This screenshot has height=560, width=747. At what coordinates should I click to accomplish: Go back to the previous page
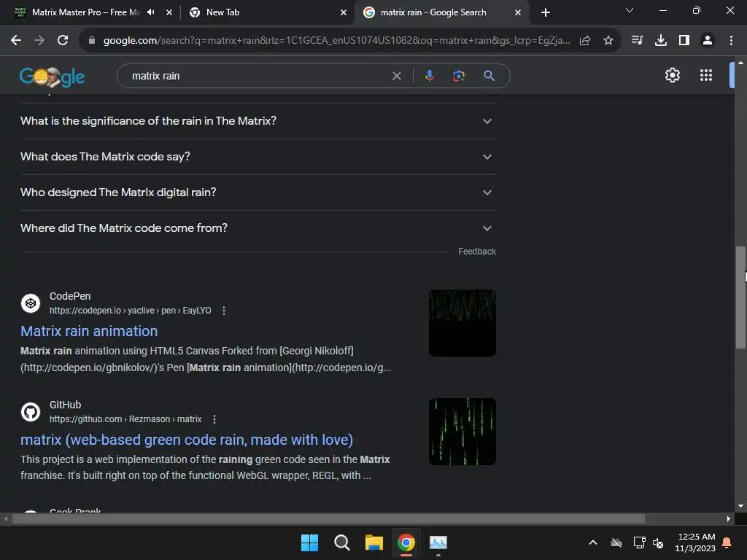click(x=16, y=41)
